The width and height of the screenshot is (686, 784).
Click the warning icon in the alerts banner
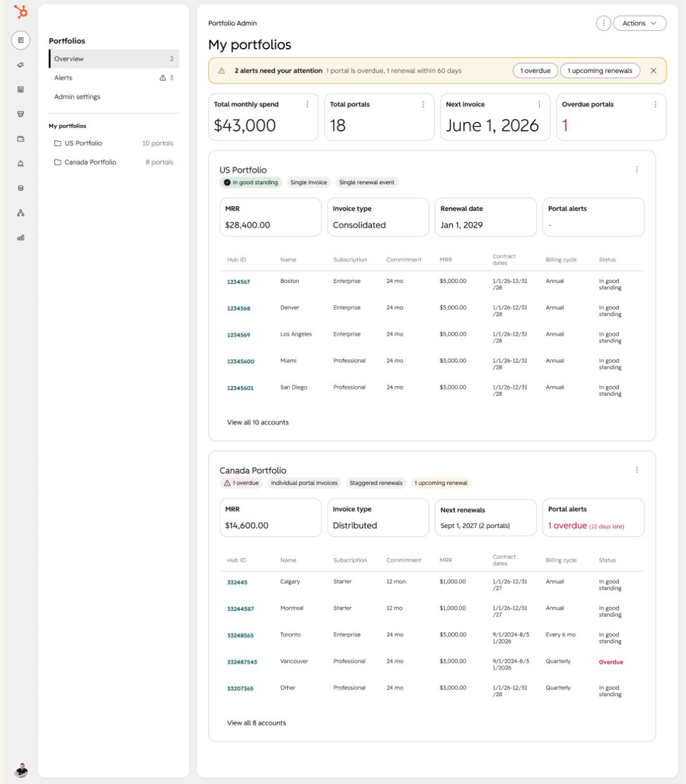pos(222,71)
